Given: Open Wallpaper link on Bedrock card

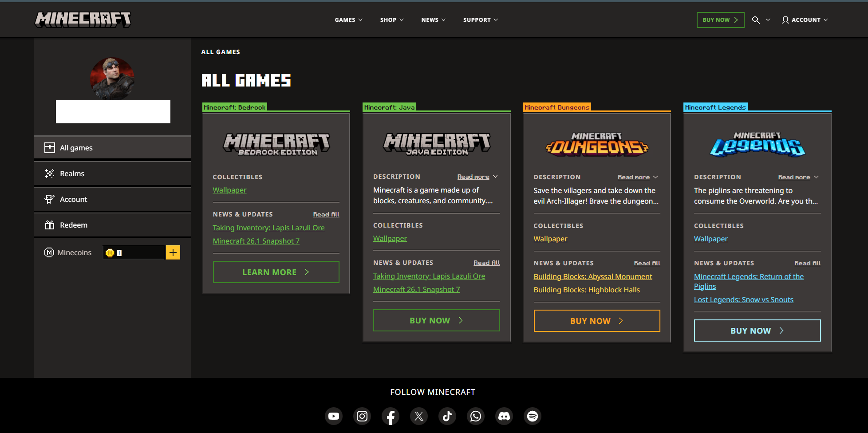Looking at the screenshot, I should [x=229, y=190].
